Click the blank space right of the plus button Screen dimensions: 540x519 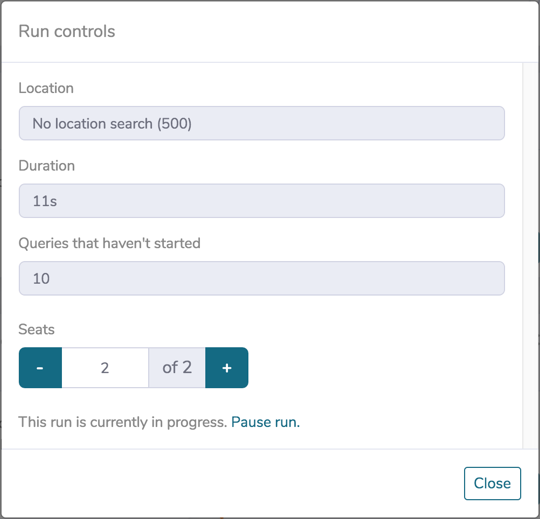tap(379, 367)
